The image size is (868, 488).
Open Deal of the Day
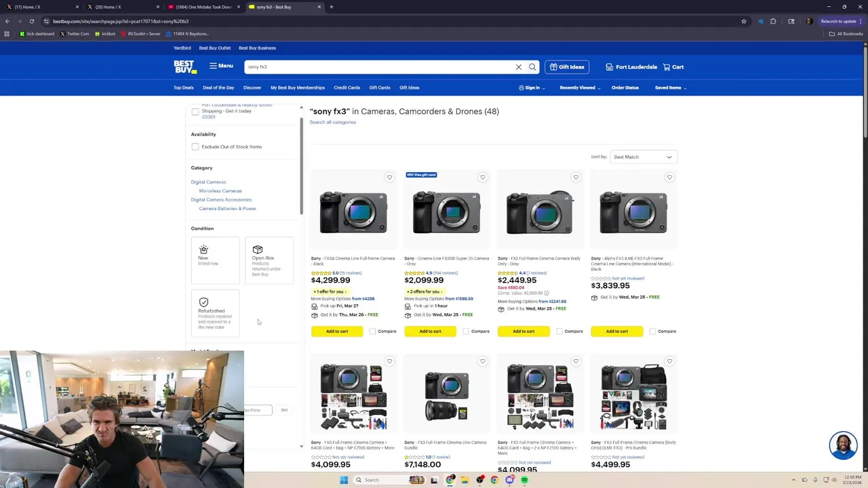(x=218, y=87)
